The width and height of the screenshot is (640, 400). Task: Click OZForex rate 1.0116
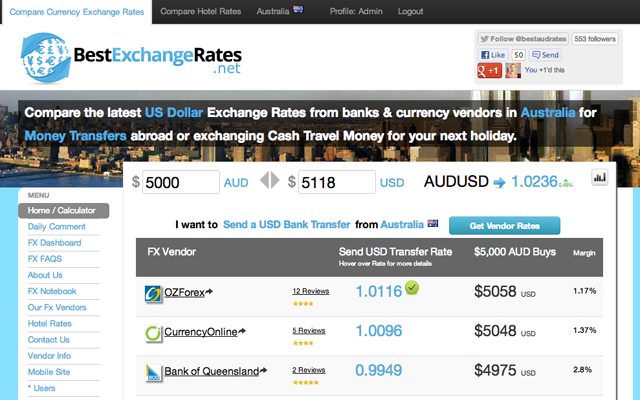tap(379, 291)
